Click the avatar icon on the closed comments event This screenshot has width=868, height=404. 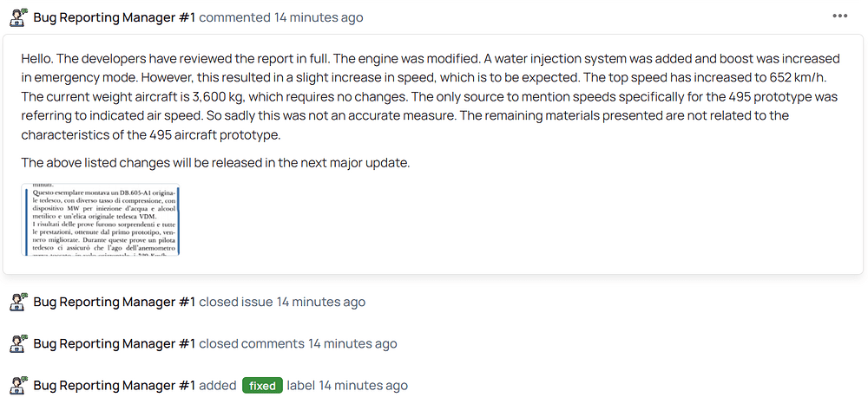(17, 343)
